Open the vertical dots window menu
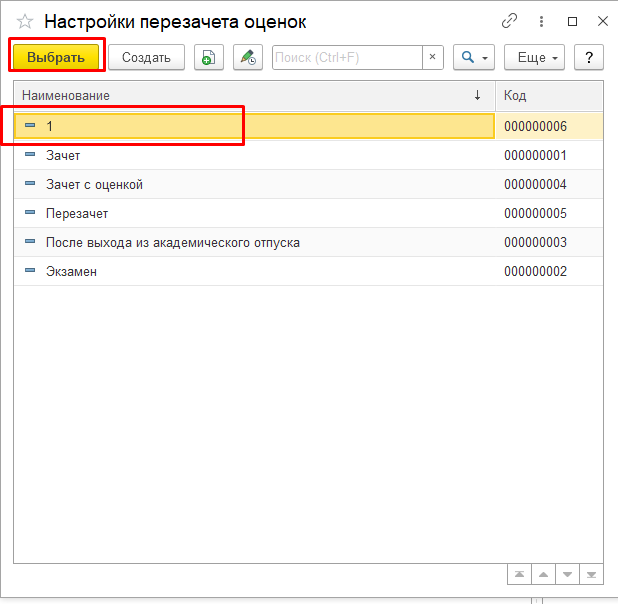The image size is (618, 604). 542,21
